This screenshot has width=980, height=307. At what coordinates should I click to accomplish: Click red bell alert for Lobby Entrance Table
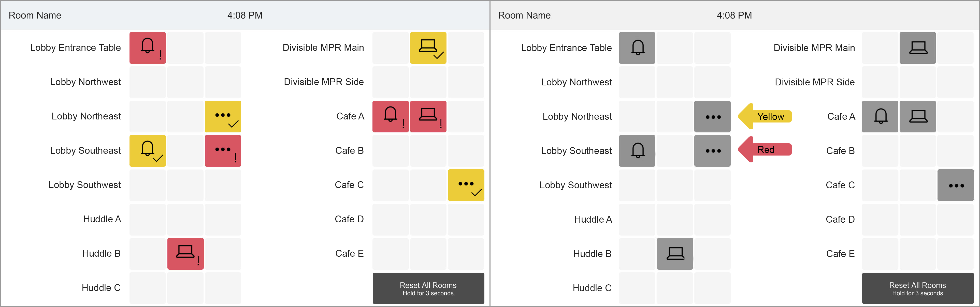click(x=148, y=48)
